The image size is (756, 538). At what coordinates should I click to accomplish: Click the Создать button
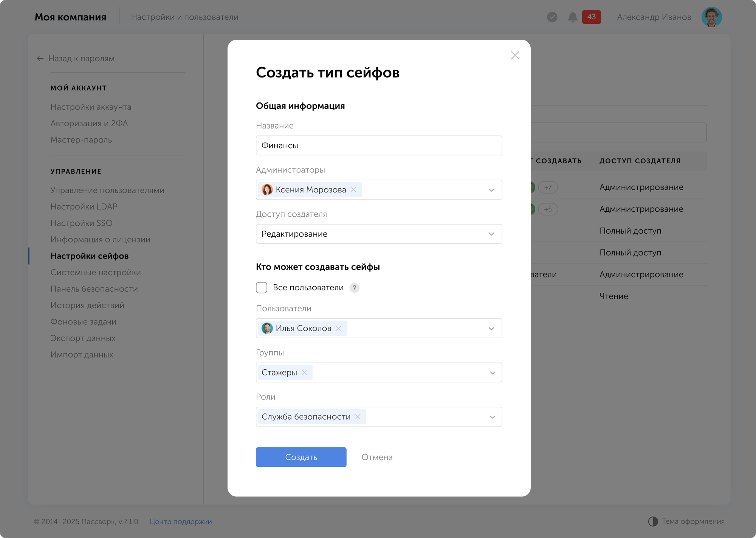(x=301, y=457)
